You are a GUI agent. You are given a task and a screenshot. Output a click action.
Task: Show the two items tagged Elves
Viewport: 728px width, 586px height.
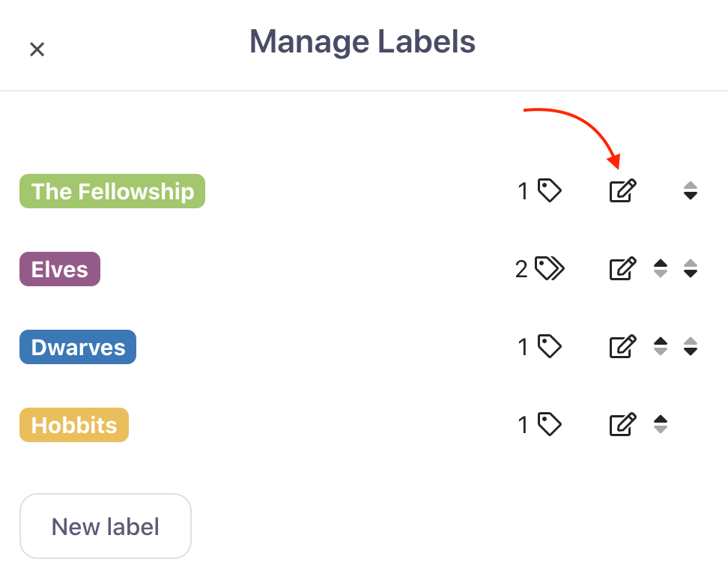coord(540,268)
